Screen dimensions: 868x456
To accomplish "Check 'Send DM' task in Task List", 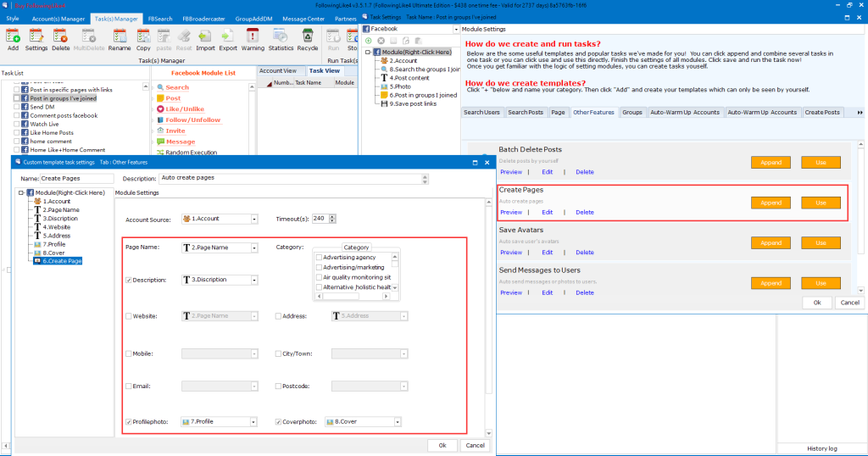I will [x=17, y=107].
